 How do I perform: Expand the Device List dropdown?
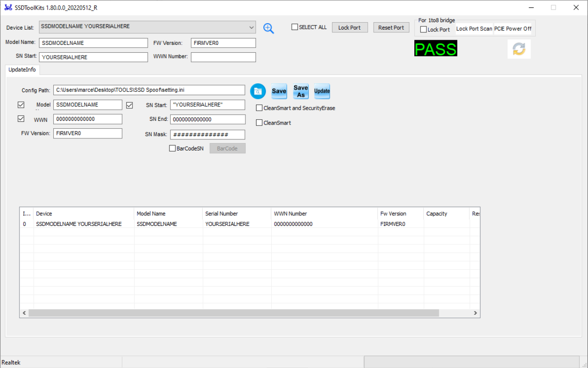(251, 28)
